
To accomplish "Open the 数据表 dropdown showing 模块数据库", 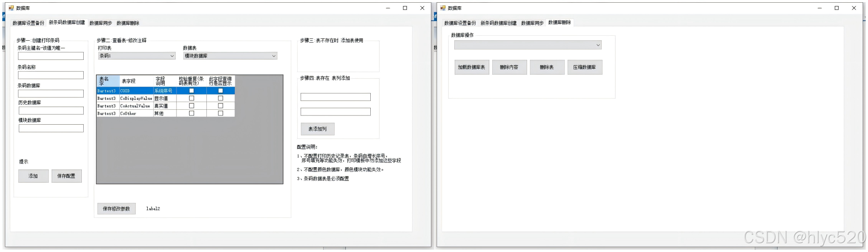I will 230,56.
